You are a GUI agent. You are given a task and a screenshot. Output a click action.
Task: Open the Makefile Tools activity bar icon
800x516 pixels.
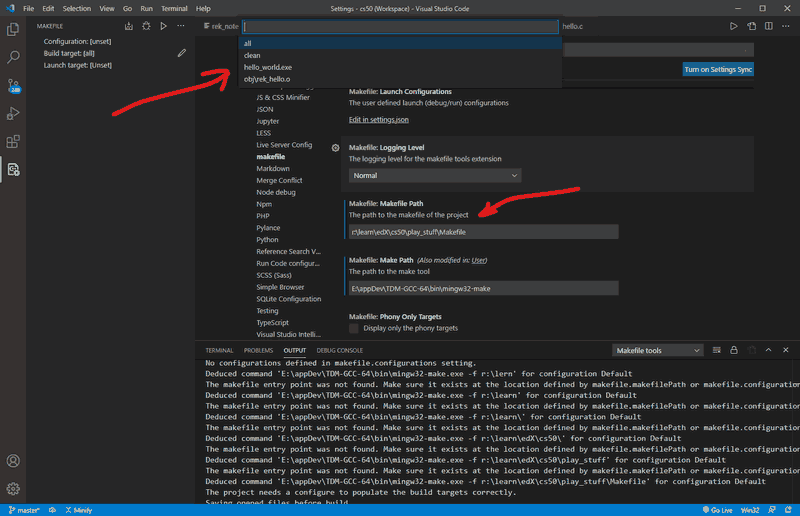(13, 169)
